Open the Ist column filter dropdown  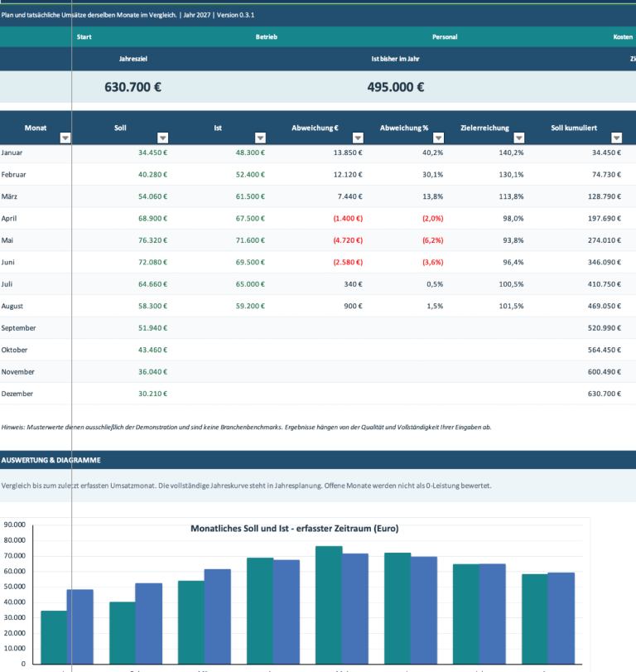point(260,138)
